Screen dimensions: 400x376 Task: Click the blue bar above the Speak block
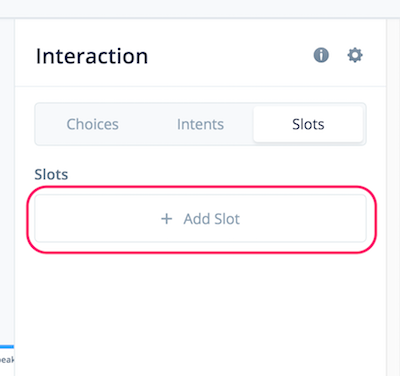click(x=7, y=347)
